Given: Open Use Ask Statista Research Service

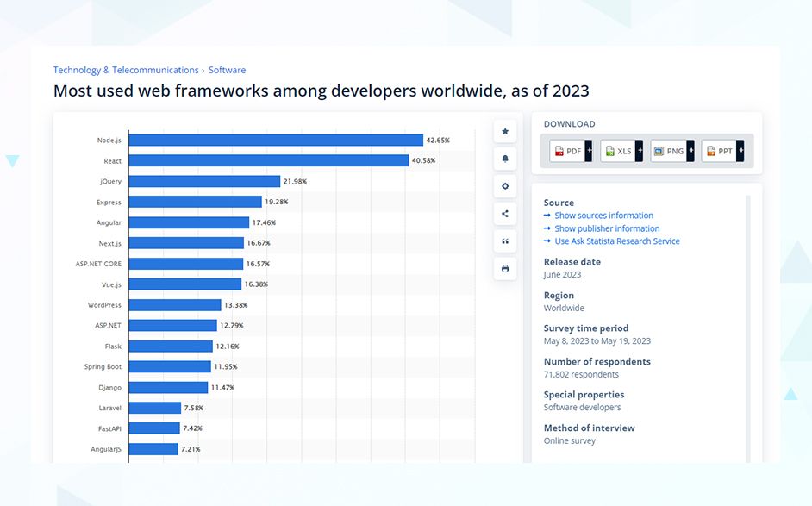Looking at the screenshot, I should pos(616,241).
